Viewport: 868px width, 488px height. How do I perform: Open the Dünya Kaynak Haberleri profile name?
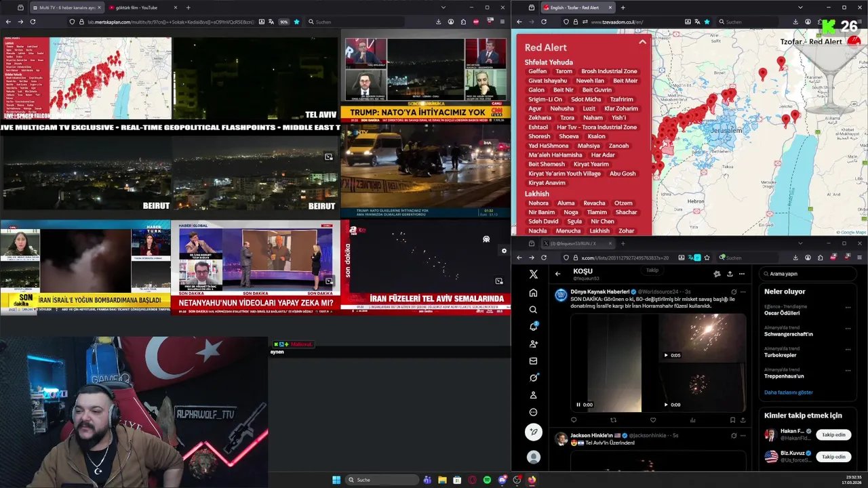coord(599,291)
